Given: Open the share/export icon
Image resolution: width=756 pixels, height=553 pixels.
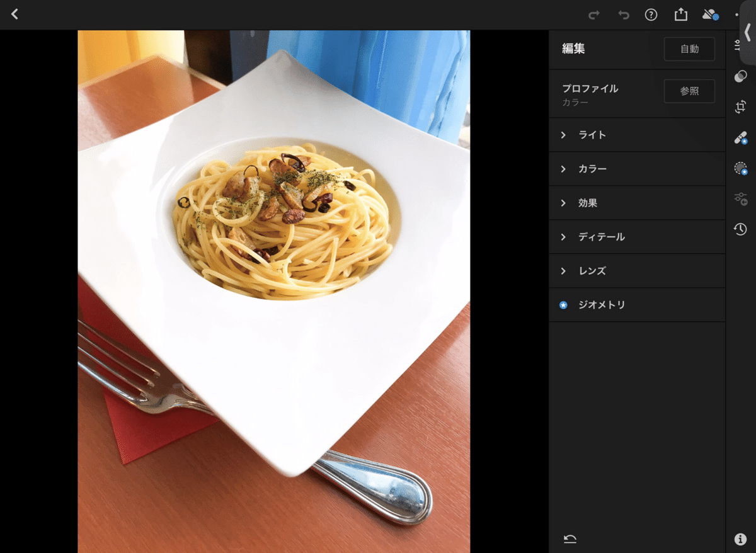Looking at the screenshot, I should (680, 14).
